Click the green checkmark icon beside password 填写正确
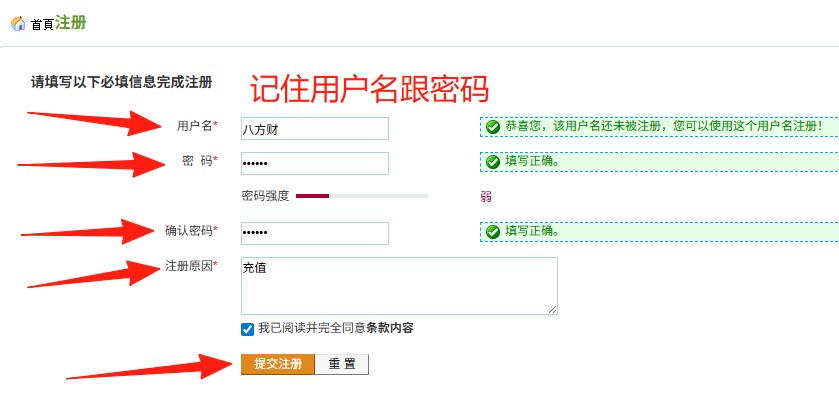This screenshot has height=414, width=839. click(x=493, y=162)
